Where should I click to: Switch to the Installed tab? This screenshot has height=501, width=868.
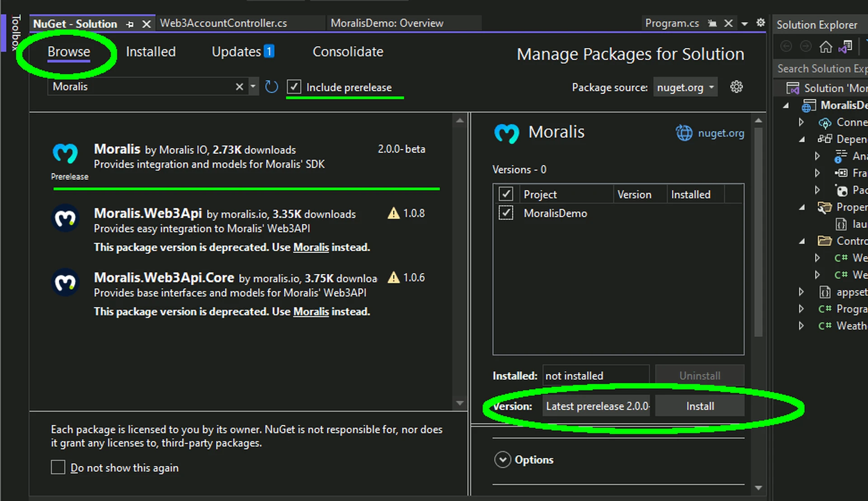pyautogui.click(x=151, y=52)
